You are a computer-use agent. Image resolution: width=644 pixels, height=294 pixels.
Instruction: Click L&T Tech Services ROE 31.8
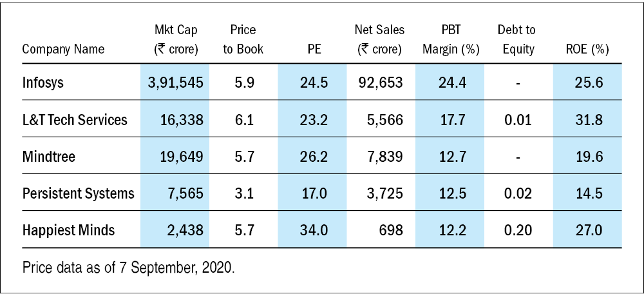(x=589, y=119)
